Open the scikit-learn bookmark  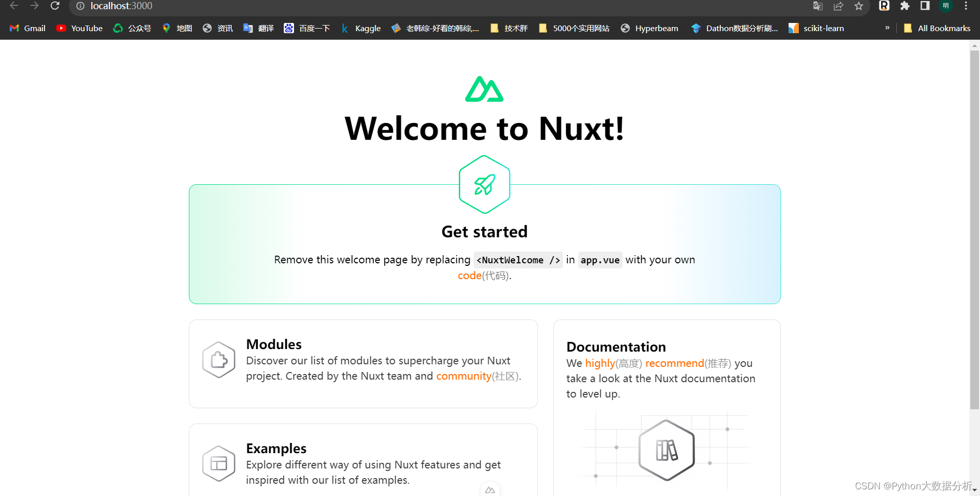pos(816,28)
